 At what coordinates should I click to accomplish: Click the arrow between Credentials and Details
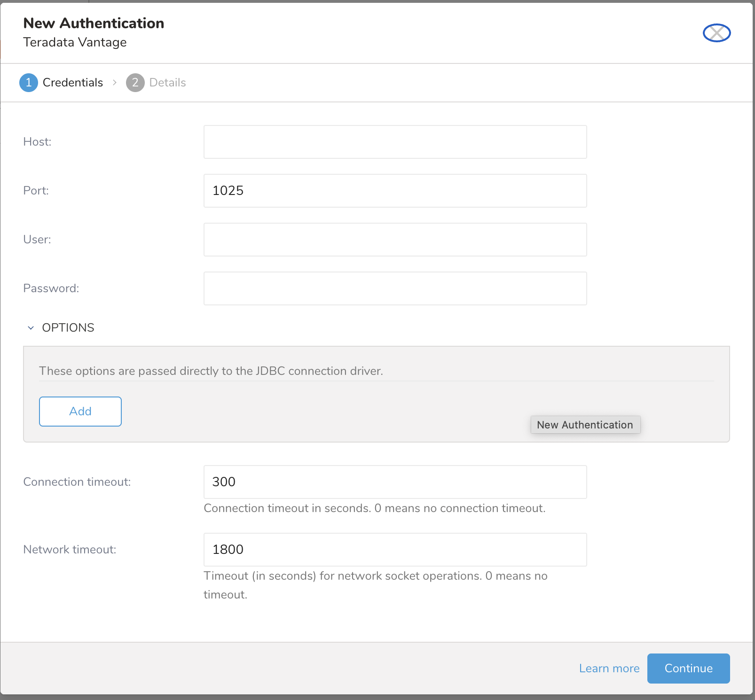115,83
